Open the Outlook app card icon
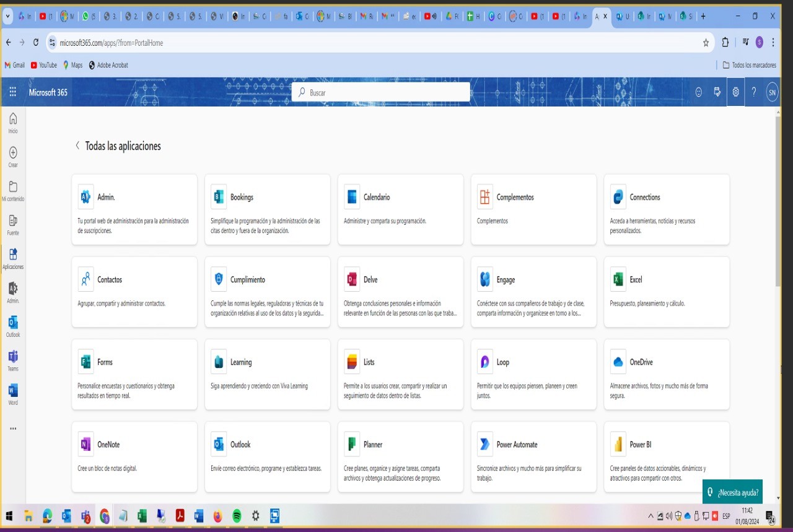Image resolution: width=793 pixels, height=532 pixels. pos(218,444)
